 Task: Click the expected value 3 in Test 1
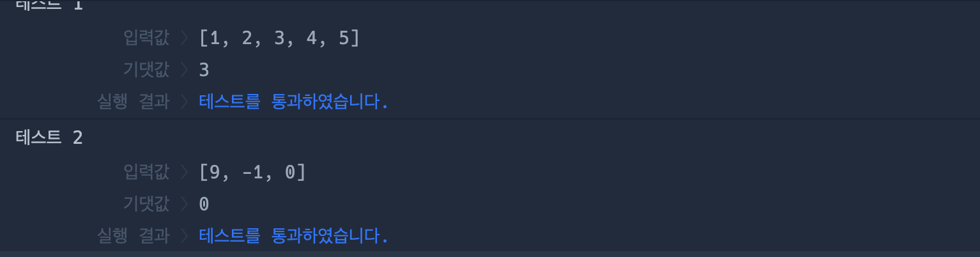click(x=204, y=70)
